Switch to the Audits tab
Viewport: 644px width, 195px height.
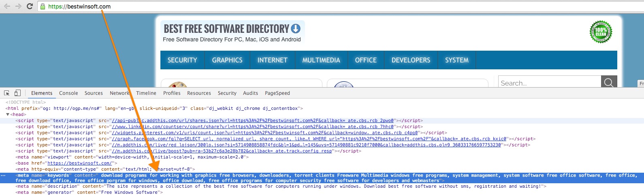coord(250,93)
